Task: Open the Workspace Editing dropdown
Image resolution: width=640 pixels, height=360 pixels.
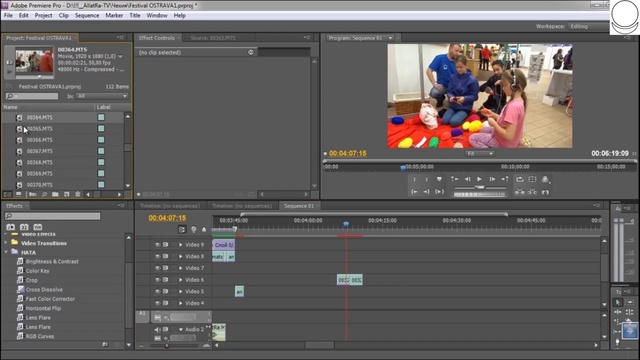Action: click(589, 26)
